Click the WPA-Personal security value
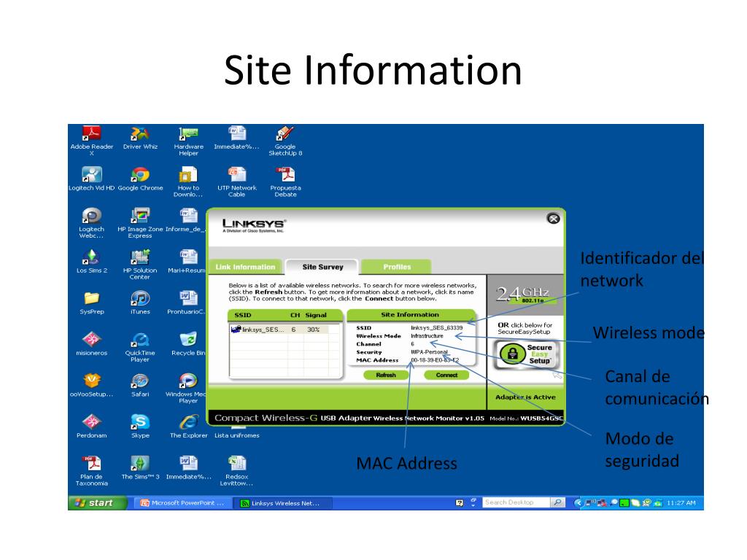Image resolution: width=747 pixels, height=560 pixels. [x=429, y=352]
